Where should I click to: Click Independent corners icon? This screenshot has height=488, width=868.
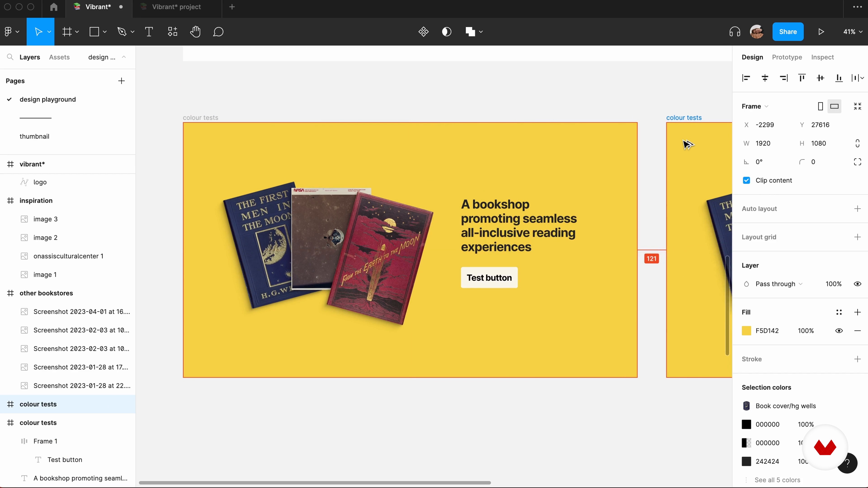tap(858, 162)
